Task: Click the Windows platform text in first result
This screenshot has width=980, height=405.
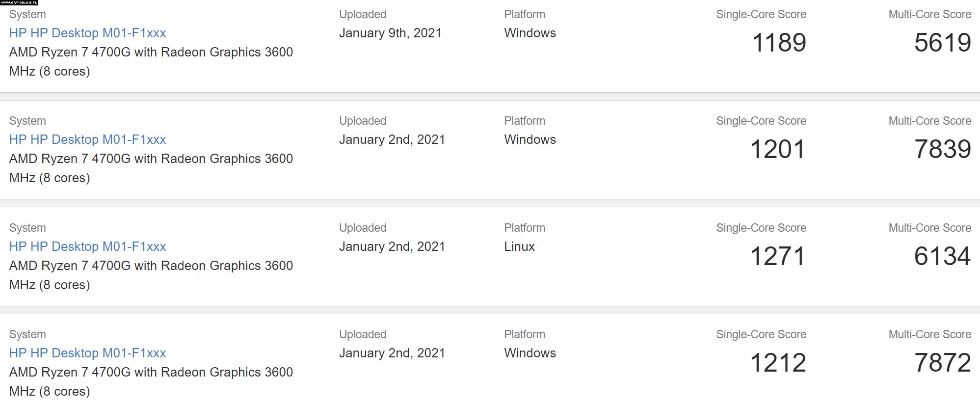Action: tap(530, 33)
